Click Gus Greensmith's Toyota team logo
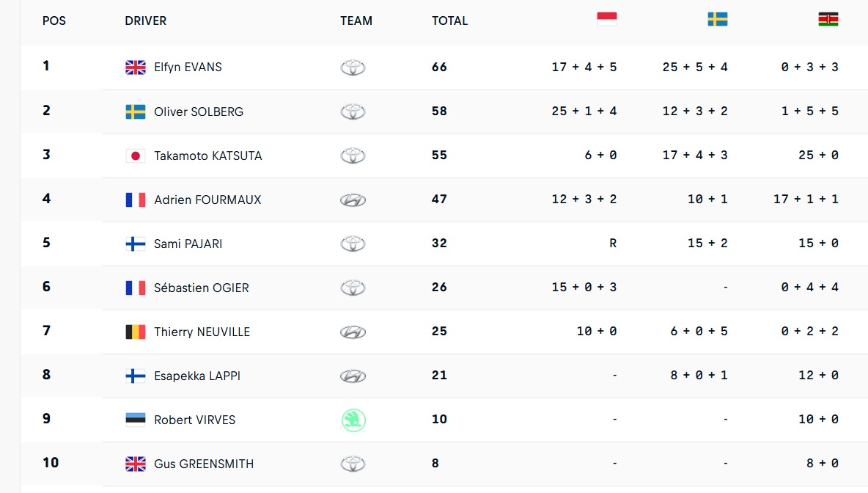This screenshot has width=868, height=493. coord(353,464)
